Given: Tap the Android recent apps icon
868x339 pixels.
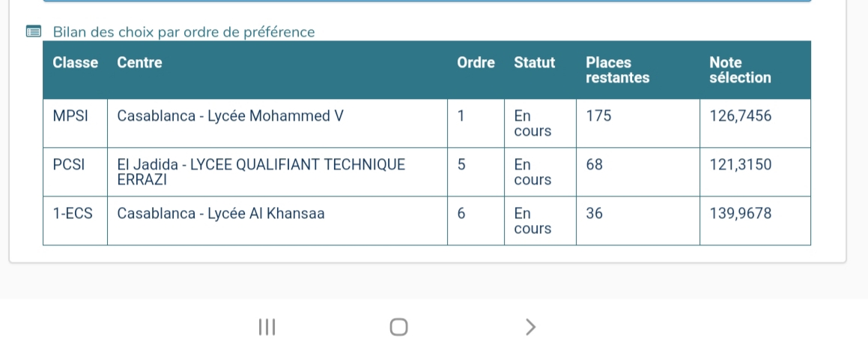Looking at the screenshot, I should pyautogui.click(x=267, y=327).
